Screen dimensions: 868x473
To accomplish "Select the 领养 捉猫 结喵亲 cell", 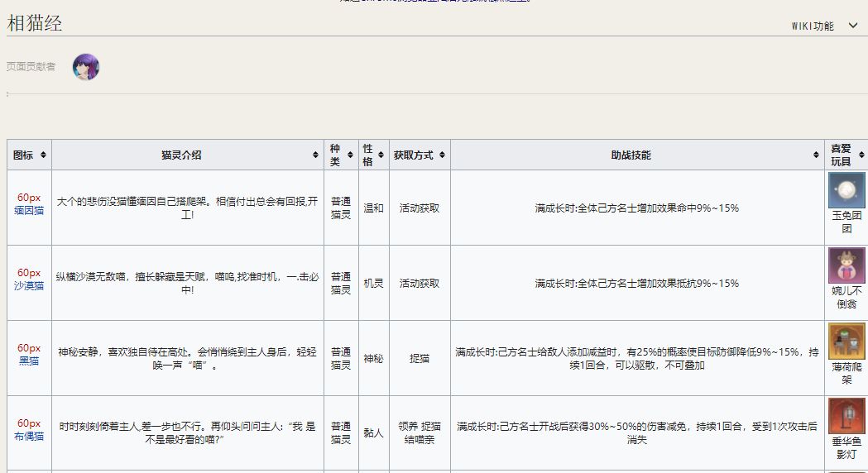I will pos(420,433).
